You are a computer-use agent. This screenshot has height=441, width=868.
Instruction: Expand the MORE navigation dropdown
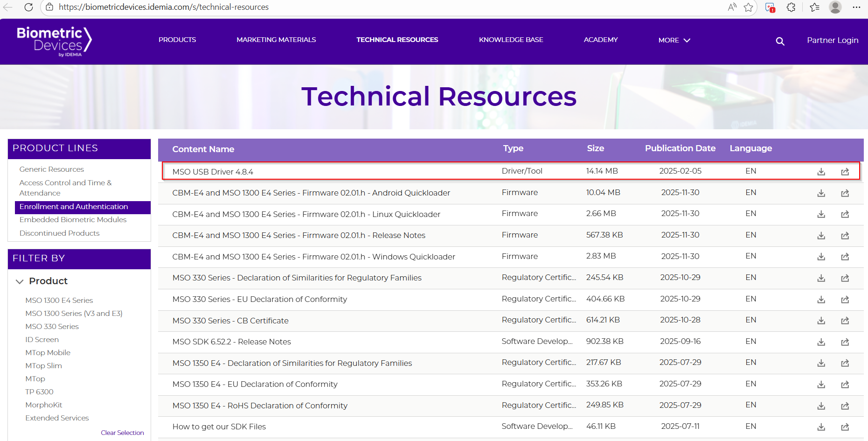click(674, 40)
